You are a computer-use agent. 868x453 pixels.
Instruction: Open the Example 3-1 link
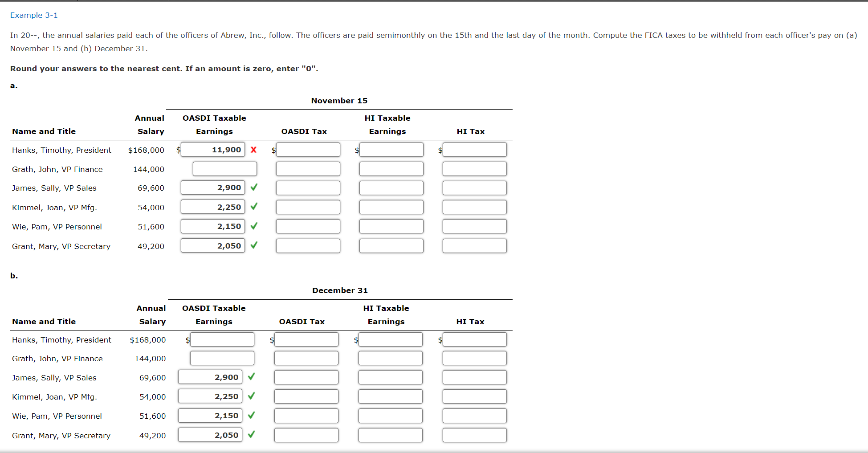[x=34, y=15]
